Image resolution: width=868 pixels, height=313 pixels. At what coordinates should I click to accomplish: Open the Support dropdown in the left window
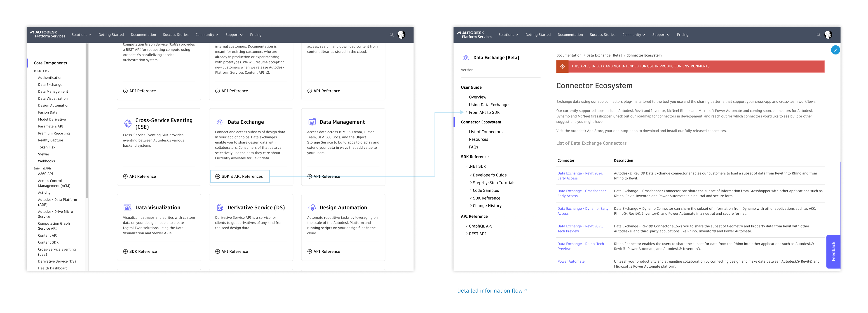pyautogui.click(x=234, y=35)
